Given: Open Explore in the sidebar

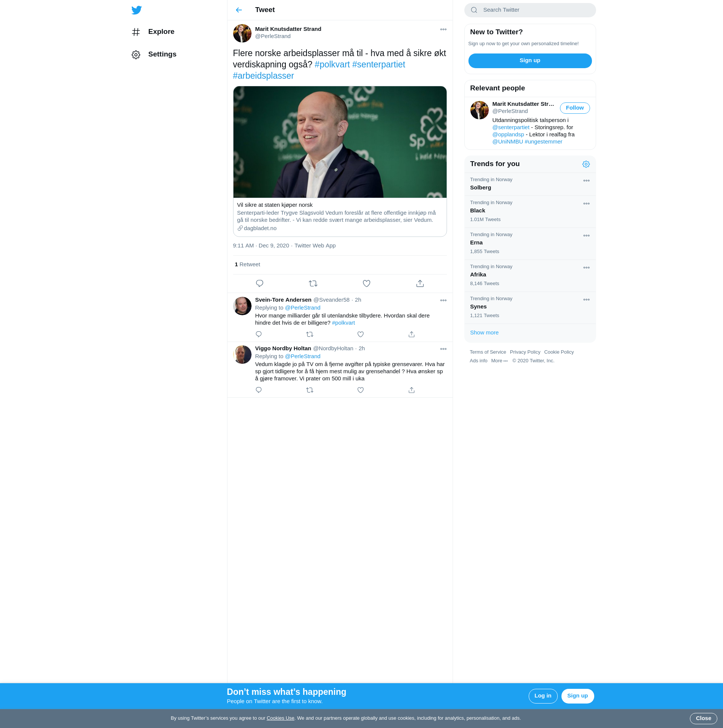Looking at the screenshot, I should (x=161, y=32).
